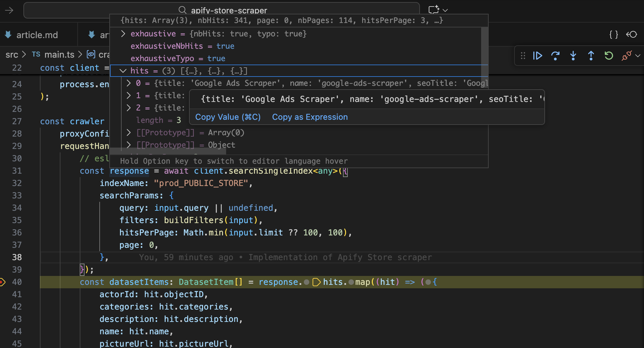Disconnect the debugger
Screen dimensions: 644x348
click(x=627, y=56)
